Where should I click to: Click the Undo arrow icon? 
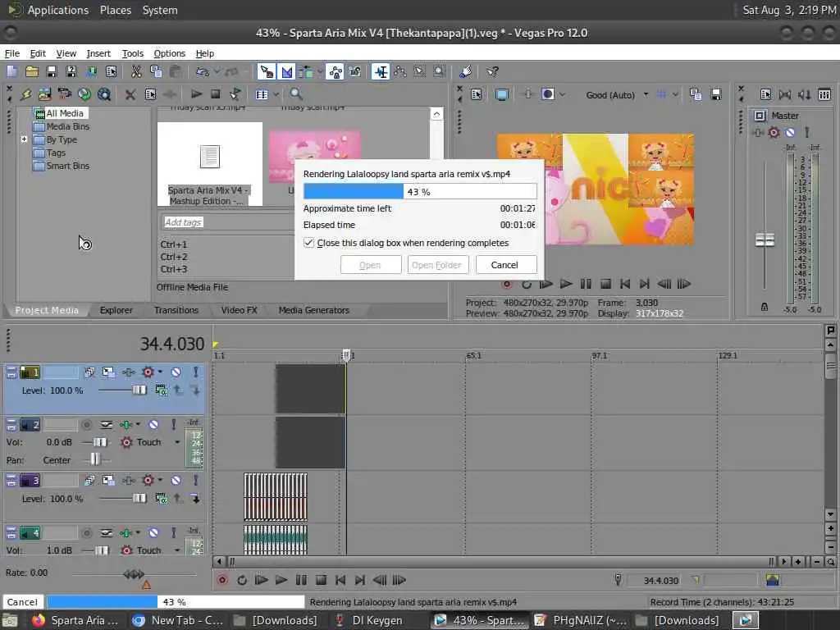(x=203, y=71)
